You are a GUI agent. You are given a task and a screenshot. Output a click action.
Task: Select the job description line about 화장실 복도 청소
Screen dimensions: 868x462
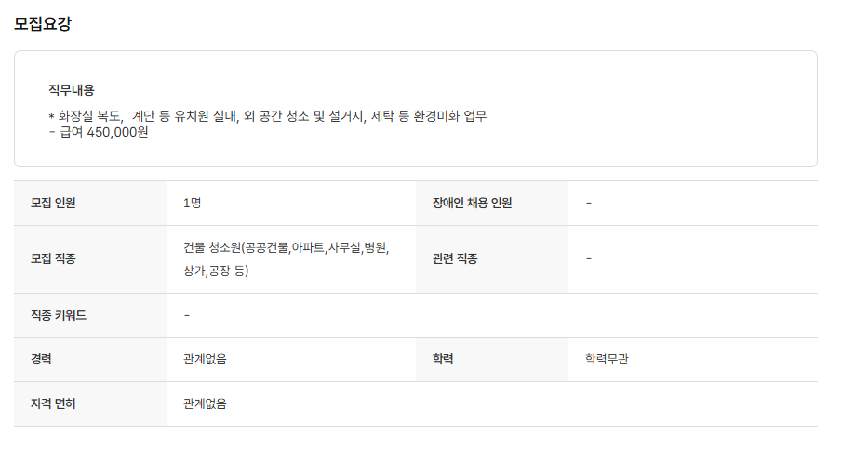click(268, 116)
